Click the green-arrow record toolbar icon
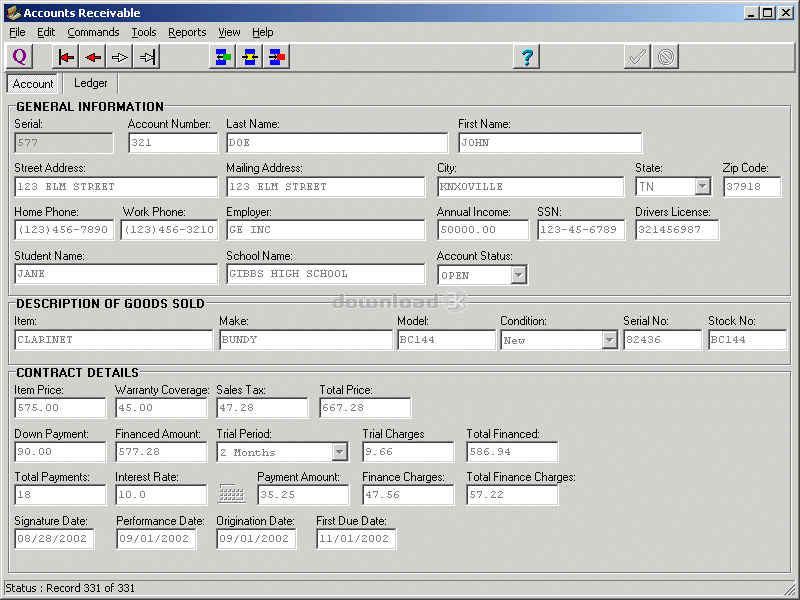The image size is (800, 600). point(222,57)
